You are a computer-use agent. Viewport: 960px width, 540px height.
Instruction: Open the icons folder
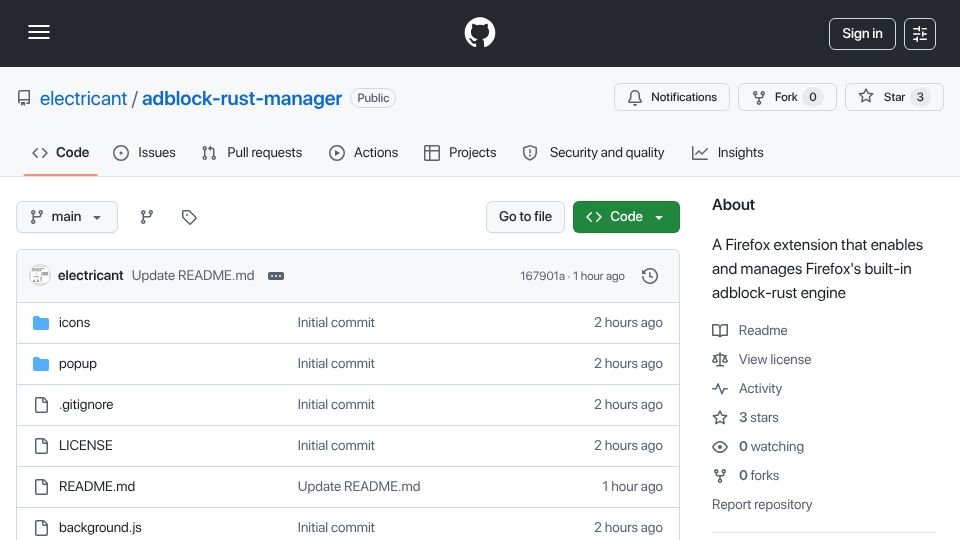pos(74,323)
